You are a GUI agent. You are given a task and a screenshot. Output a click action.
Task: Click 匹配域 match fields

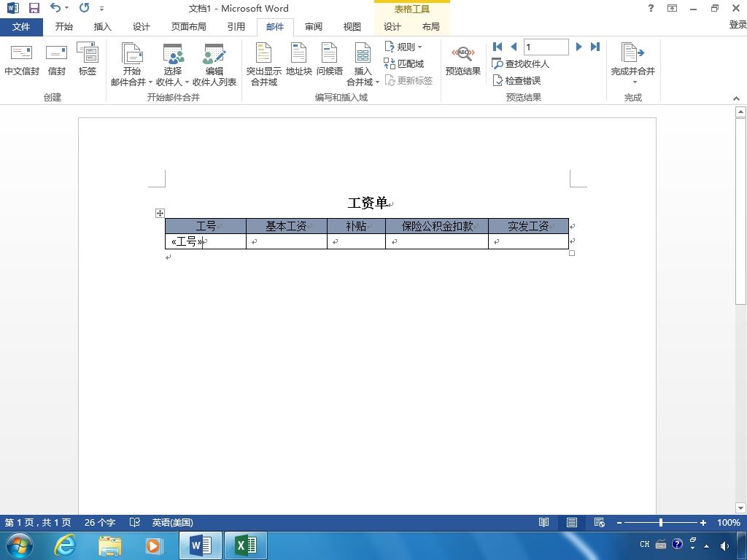(404, 63)
